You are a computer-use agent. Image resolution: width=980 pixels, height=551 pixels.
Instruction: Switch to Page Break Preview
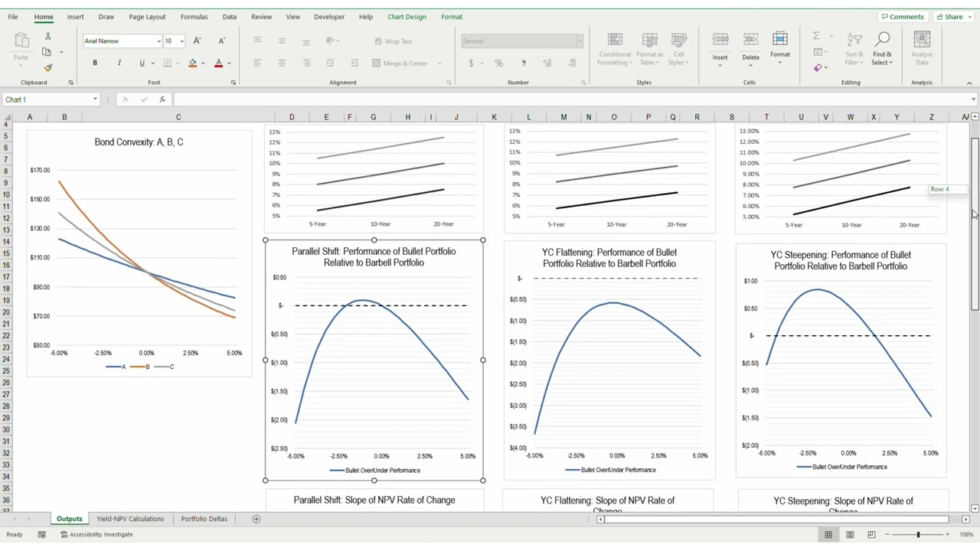point(871,534)
